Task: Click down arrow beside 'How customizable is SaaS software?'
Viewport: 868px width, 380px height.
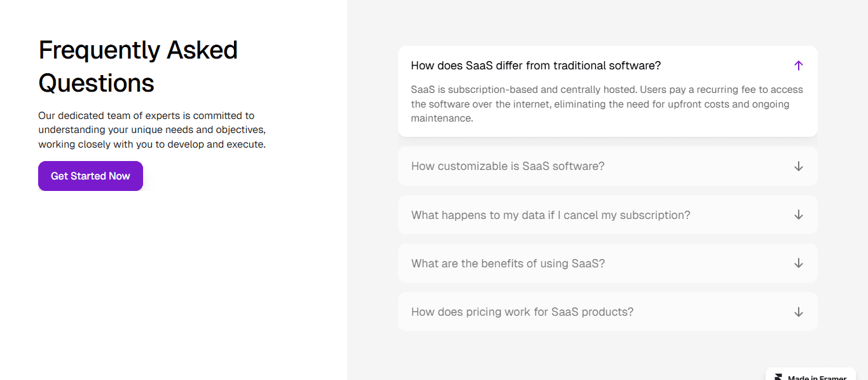Action: pyautogui.click(x=799, y=166)
